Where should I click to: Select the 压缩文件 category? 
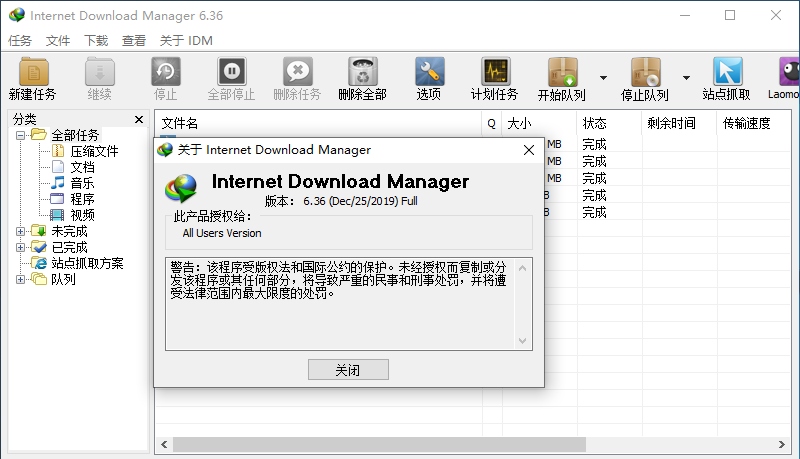[x=94, y=151]
